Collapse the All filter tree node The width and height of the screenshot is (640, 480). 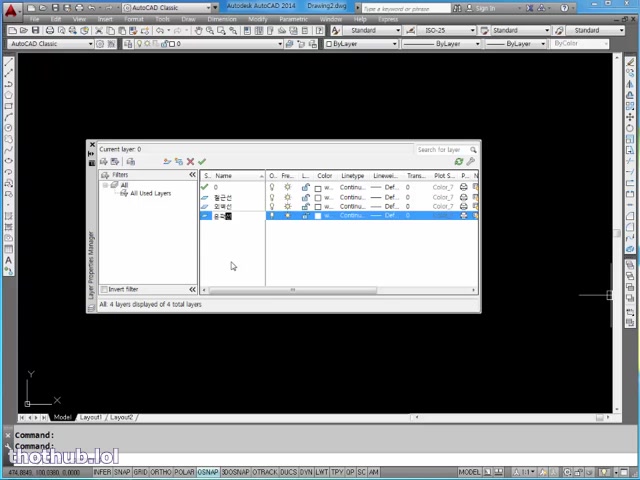pos(105,185)
